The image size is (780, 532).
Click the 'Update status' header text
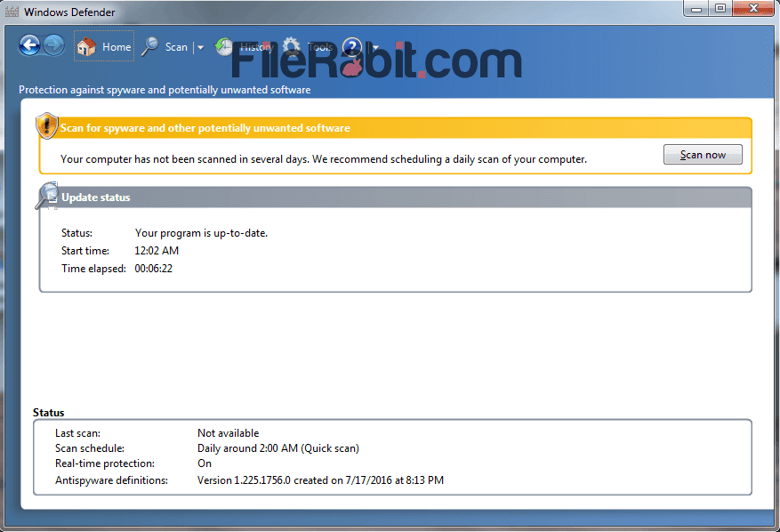(x=95, y=197)
